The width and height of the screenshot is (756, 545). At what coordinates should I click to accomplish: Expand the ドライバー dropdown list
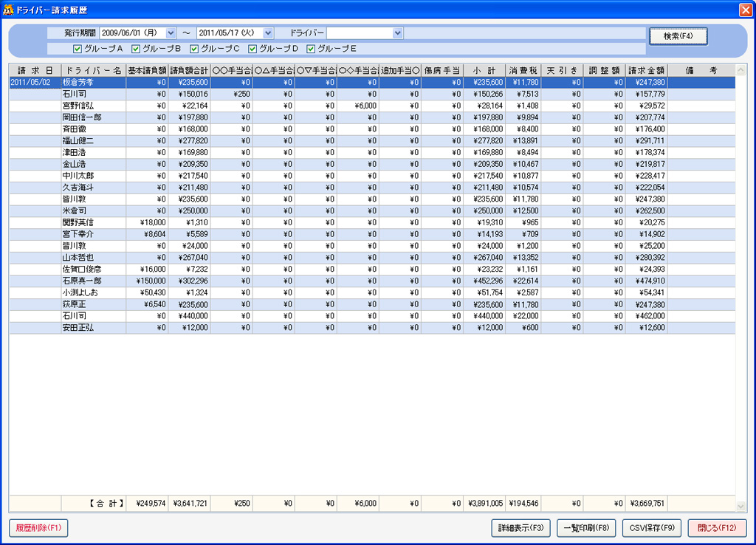[398, 33]
